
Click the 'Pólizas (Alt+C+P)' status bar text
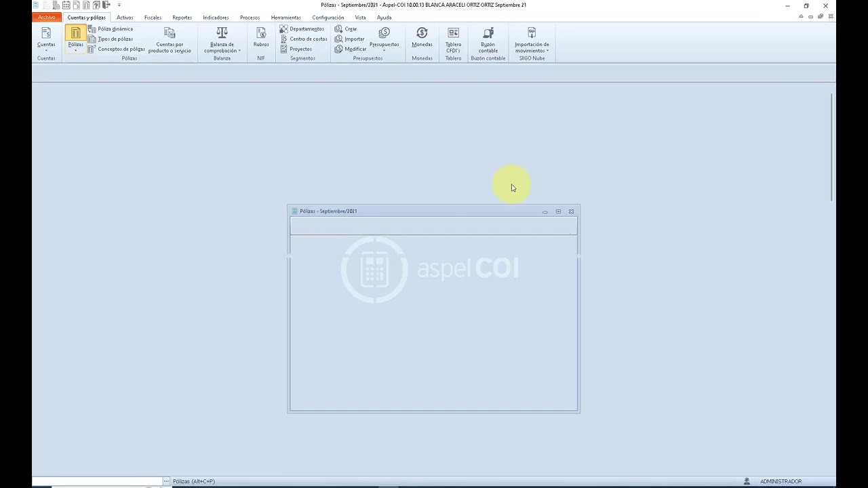(194, 481)
